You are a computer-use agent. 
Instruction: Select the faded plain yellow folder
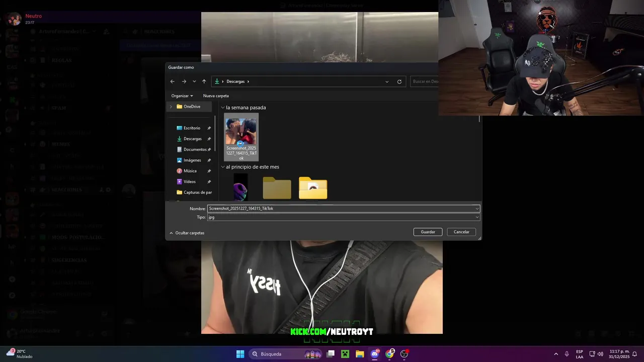point(277,188)
